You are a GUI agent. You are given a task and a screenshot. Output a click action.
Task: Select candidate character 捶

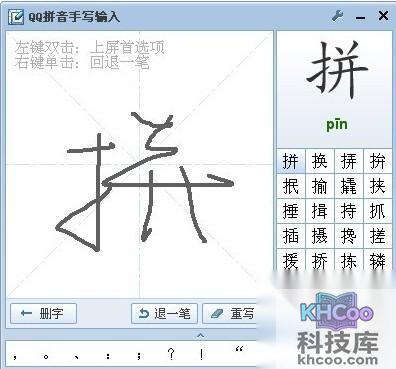tap(291, 211)
